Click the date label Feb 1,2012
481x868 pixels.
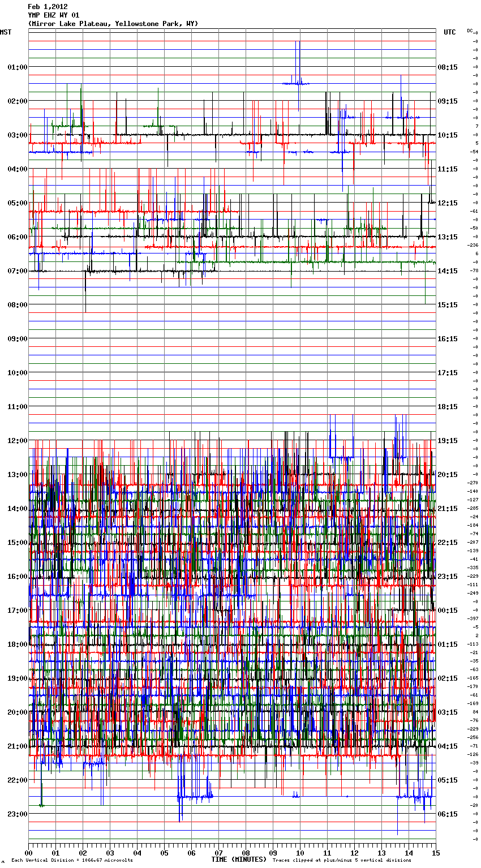48,7
